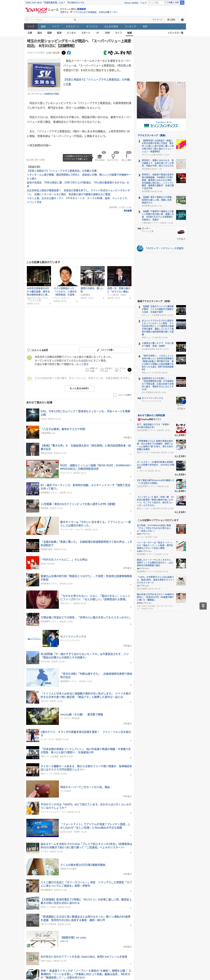
Task: React with 新しい視点 exclamation icon
Action: pyautogui.click(x=127, y=156)
